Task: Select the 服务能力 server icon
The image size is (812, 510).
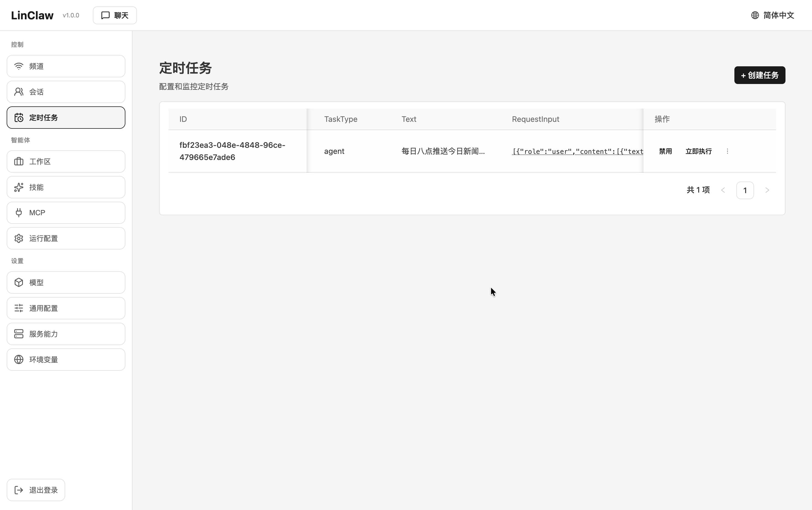Action: pos(19,333)
